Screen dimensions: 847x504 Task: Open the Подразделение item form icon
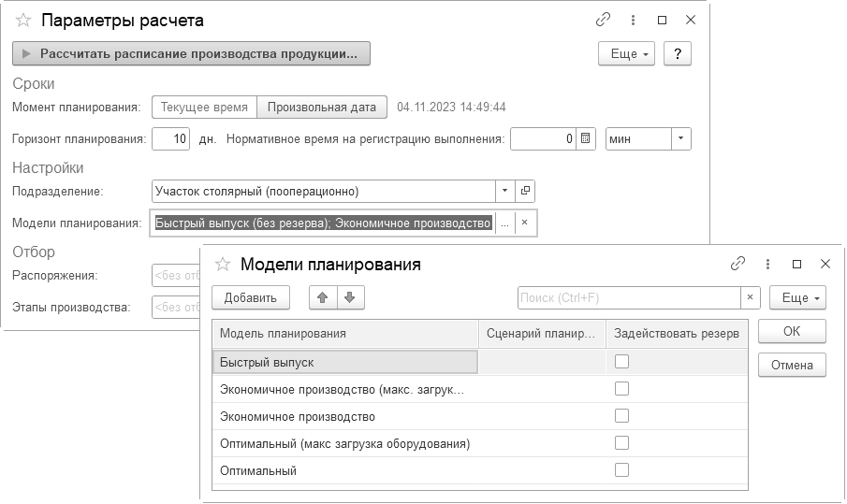525,191
